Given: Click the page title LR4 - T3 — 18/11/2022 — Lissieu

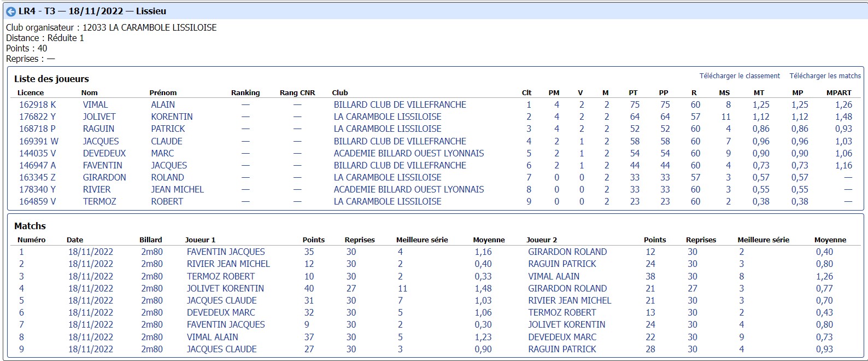Looking at the screenshot, I should (92, 11).
